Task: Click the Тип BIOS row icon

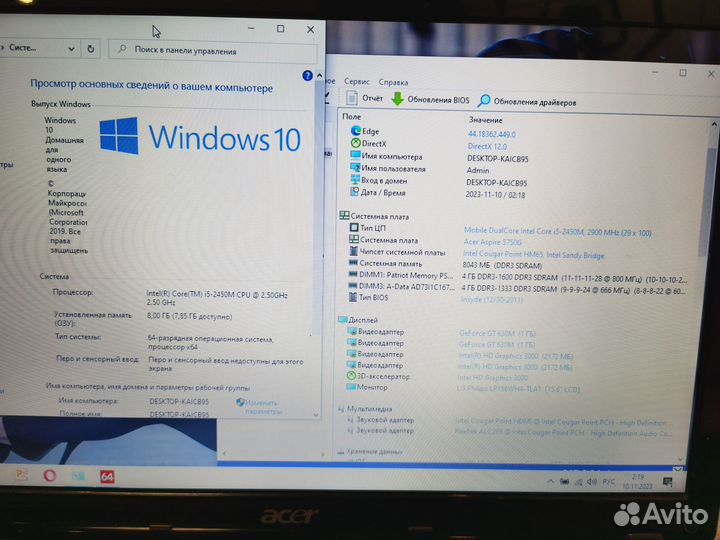Action: [x=353, y=297]
